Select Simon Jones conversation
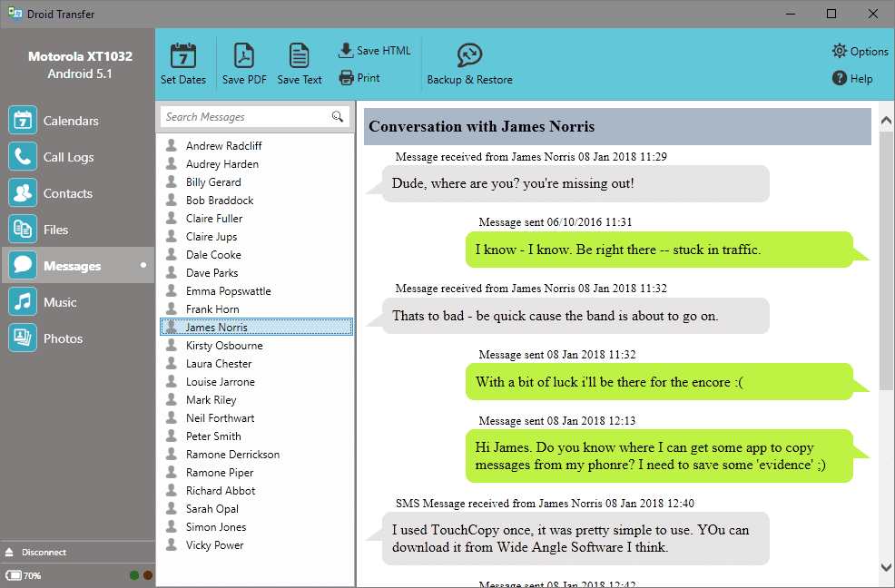 [x=256, y=527]
